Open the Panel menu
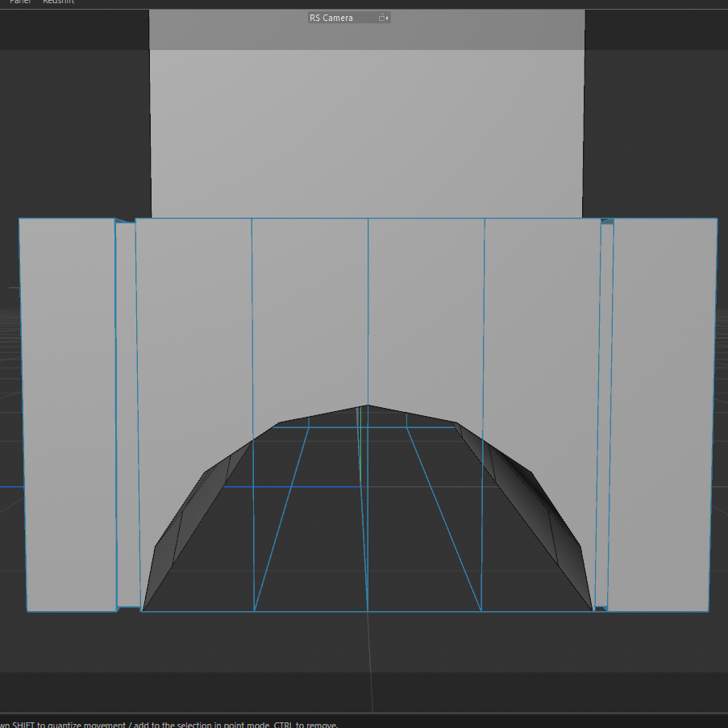This screenshot has width=728, height=728. tap(19, 2)
